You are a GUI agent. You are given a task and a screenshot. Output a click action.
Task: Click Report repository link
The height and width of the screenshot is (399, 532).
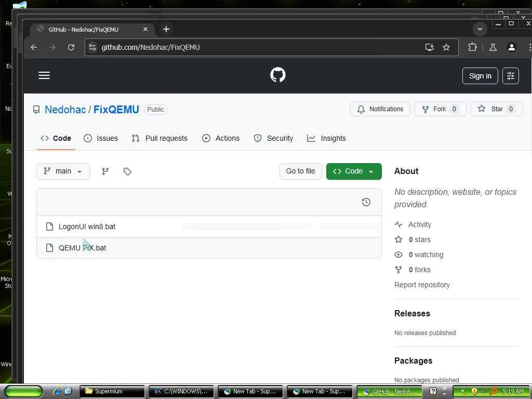(422, 285)
